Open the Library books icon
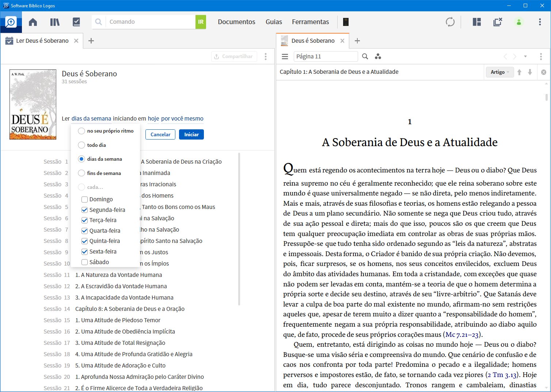 55,22
